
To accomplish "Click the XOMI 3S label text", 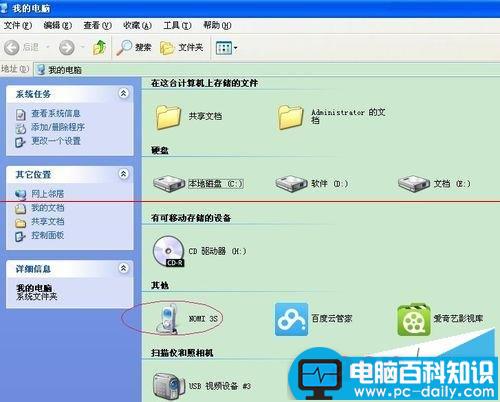I will pos(203,319).
